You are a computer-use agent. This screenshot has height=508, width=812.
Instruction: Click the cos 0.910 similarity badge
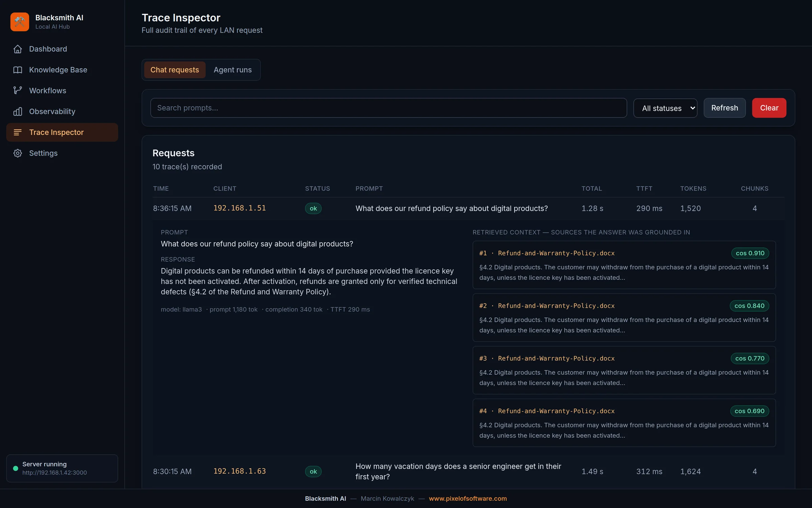(750, 253)
